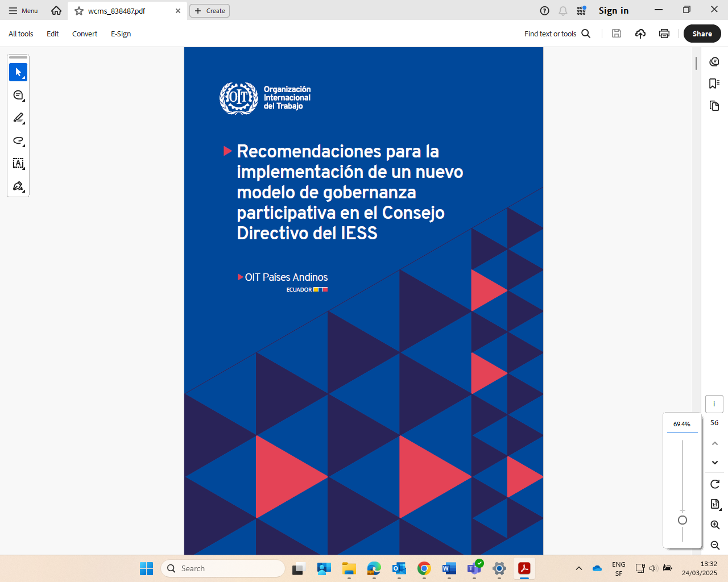Click the toolbar drag handle above the Select tool

click(18, 57)
